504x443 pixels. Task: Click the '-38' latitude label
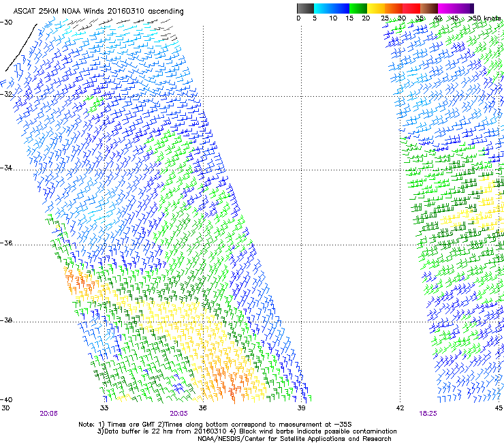click(6, 320)
